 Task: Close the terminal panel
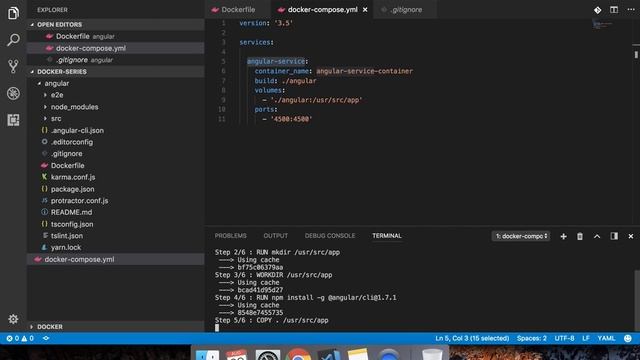[x=631, y=236]
